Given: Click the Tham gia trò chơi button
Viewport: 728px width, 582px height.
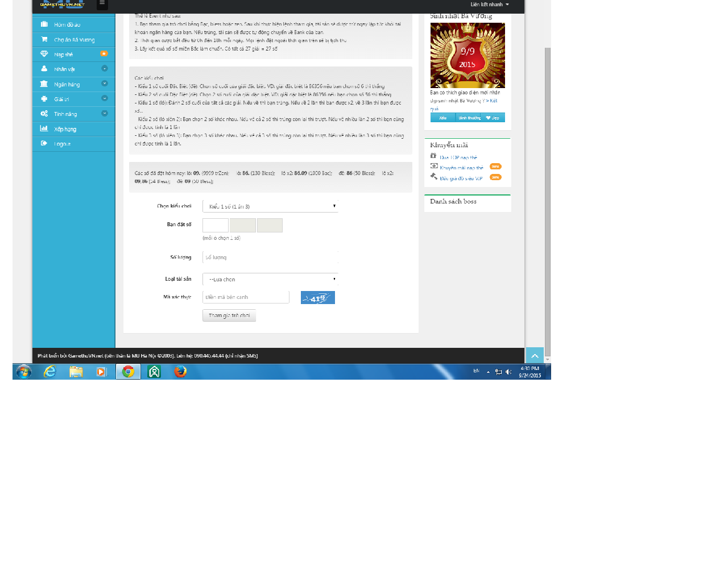Looking at the screenshot, I should (229, 315).
